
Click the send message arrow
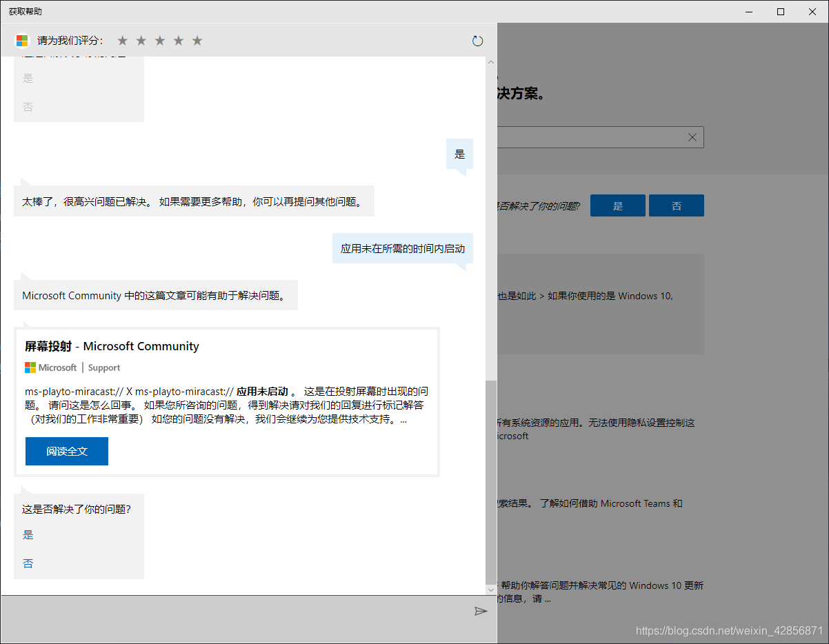481,611
